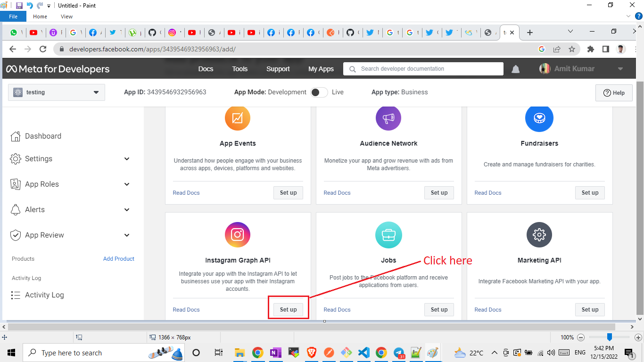
Task: Click the App Events icon
Action: [x=237, y=118]
